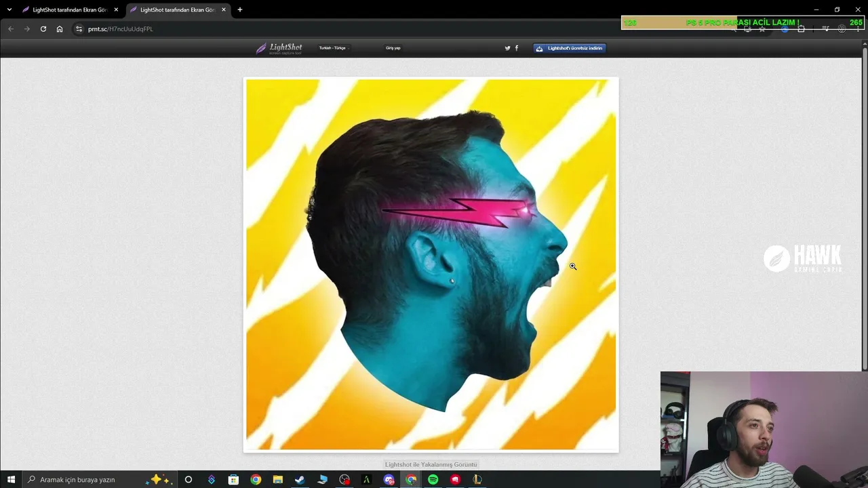Switch to the active Chrome window in taskbar
Image resolution: width=868 pixels, height=488 pixels.
[411, 479]
